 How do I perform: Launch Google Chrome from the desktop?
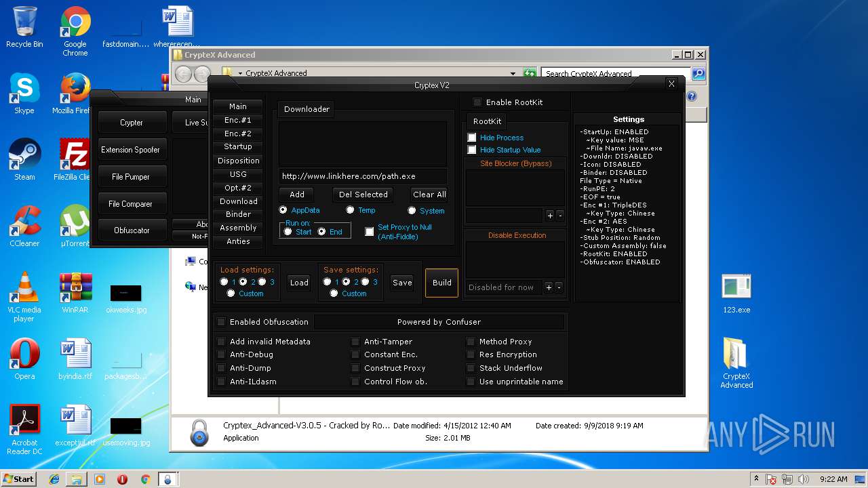click(75, 31)
